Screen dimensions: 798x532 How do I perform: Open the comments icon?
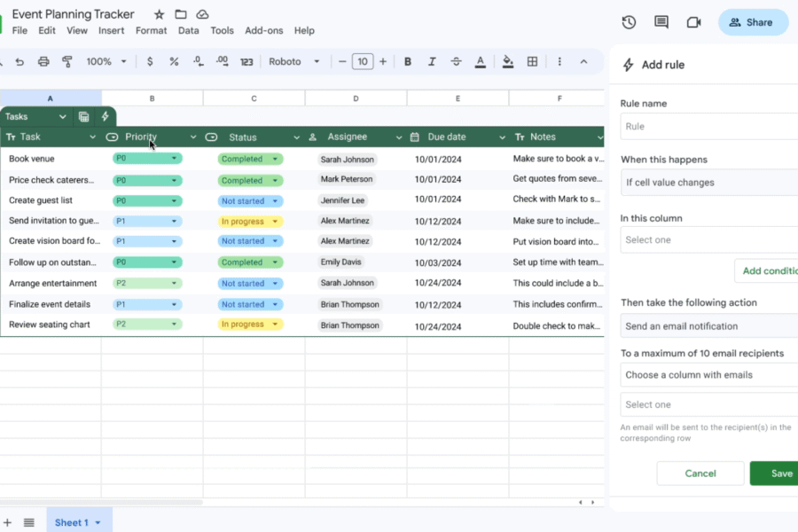(661, 22)
